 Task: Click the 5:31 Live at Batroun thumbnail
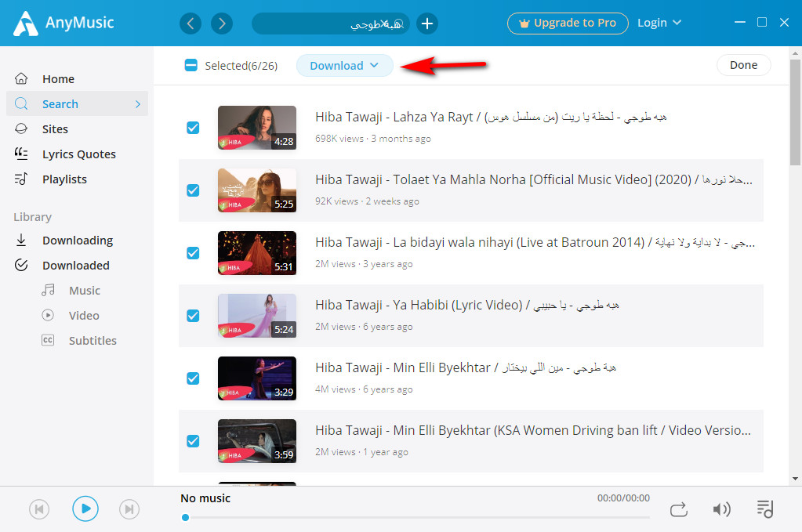(257, 253)
